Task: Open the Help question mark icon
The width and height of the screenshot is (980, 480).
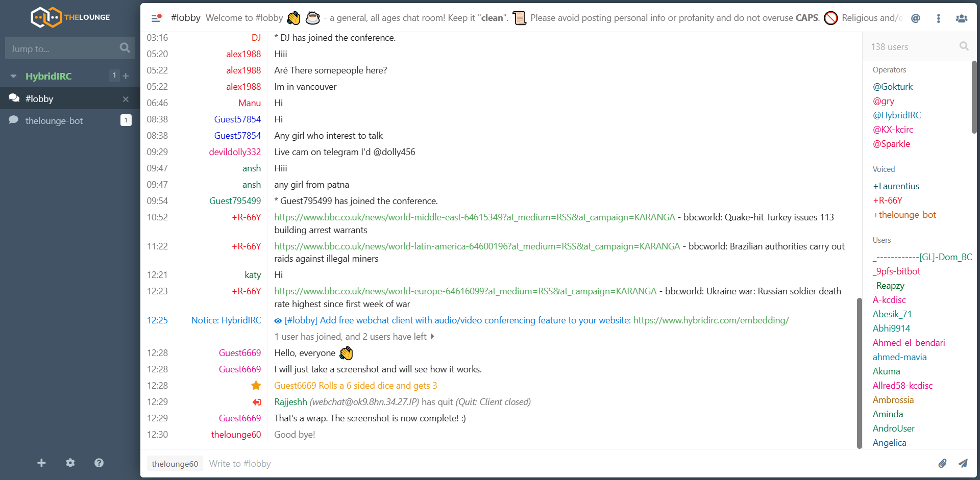Action: [99, 463]
